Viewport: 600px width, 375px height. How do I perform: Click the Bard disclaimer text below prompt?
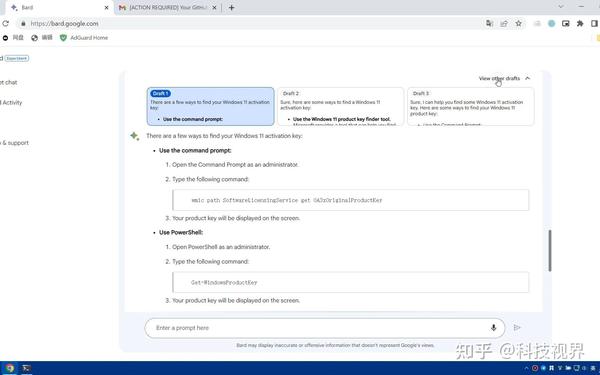click(x=335, y=345)
